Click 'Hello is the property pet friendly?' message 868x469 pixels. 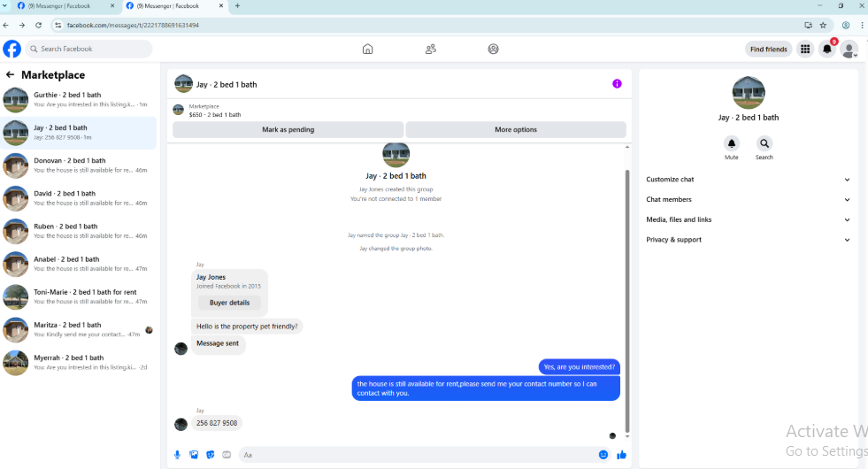coord(247,327)
